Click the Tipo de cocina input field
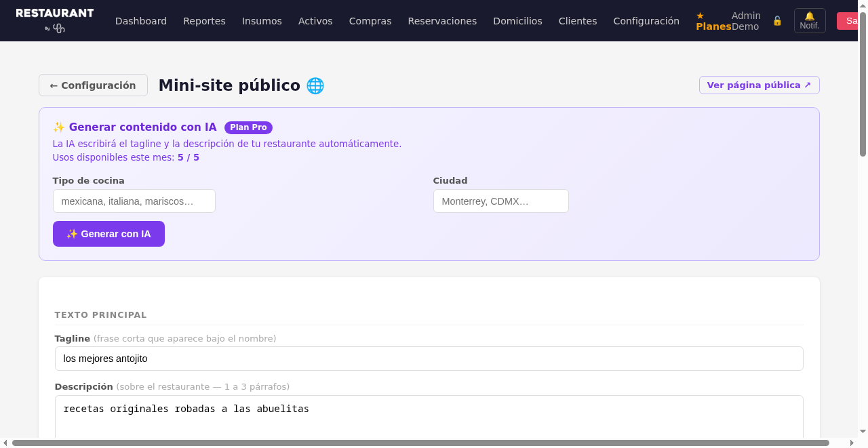The height and width of the screenshot is (448, 868). (134, 201)
